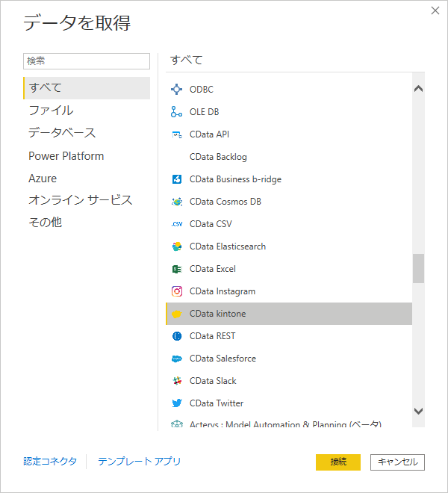This screenshot has width=448, height=493.
Task: Click the CData kintone cloud icon
Action: [x=177, y=314]
